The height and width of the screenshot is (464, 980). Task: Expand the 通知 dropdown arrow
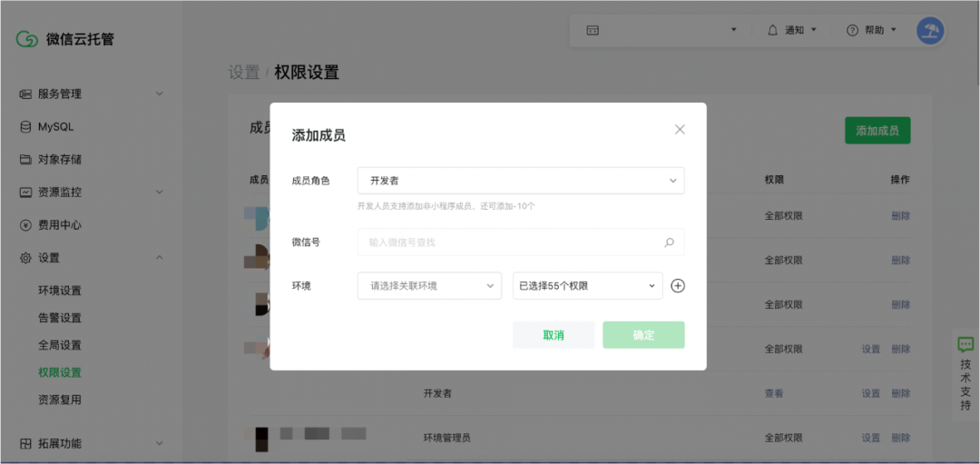814,30
